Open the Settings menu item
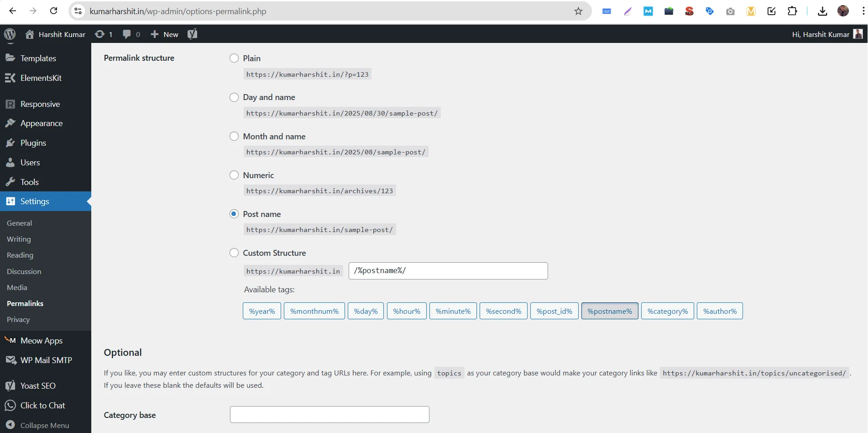This screenshot has width=868, height=433. (x=46, y=201)
